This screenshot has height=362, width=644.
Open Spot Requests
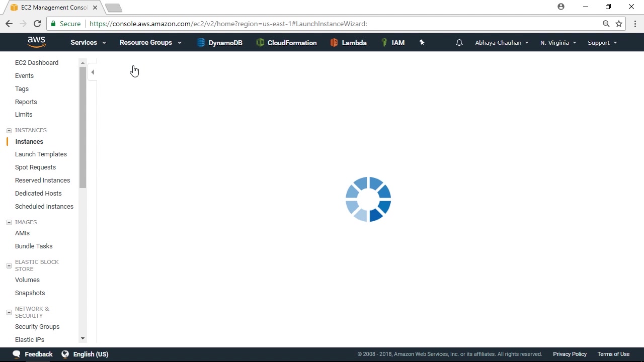point(35,167)
